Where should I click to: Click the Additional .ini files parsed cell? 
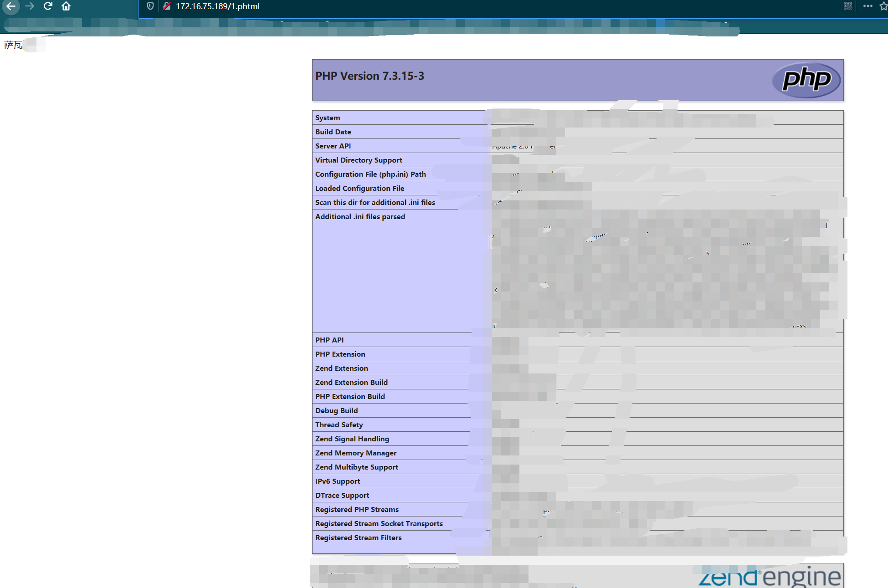coord(360,216)
